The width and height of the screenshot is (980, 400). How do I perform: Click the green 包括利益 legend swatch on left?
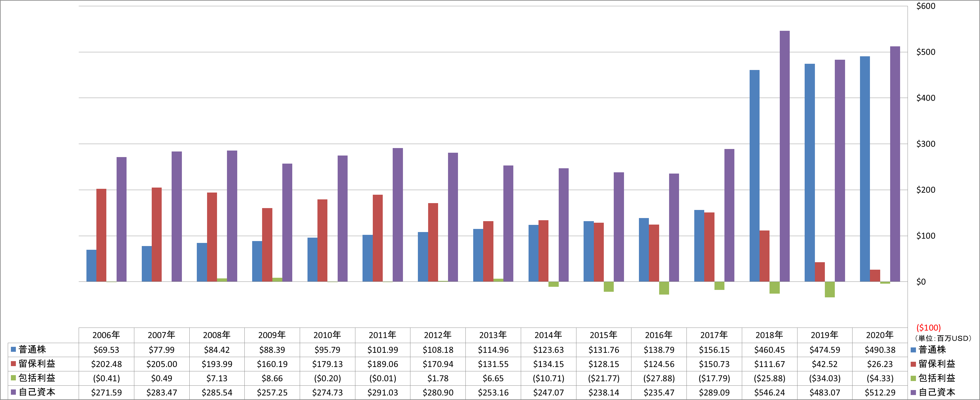click(13, 378)
